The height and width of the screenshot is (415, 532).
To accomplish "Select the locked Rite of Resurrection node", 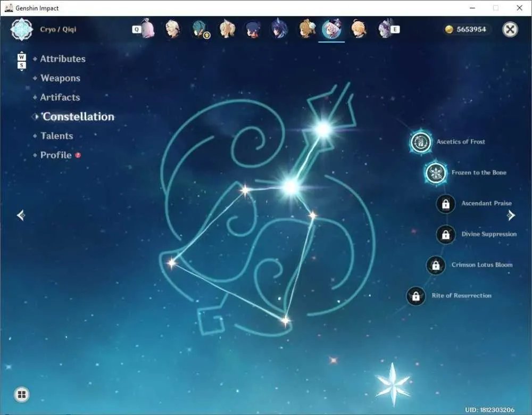I will point(415,296).
